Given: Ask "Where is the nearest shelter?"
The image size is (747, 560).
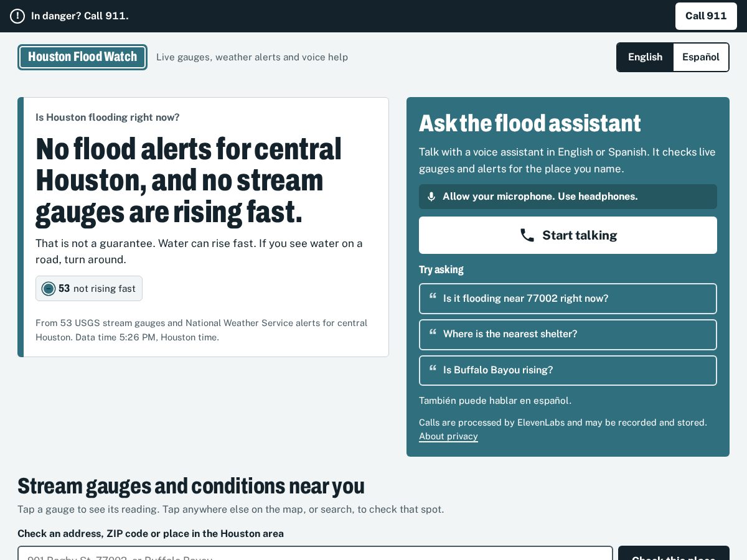Looking at the screenshot, I should click(568, 334).
